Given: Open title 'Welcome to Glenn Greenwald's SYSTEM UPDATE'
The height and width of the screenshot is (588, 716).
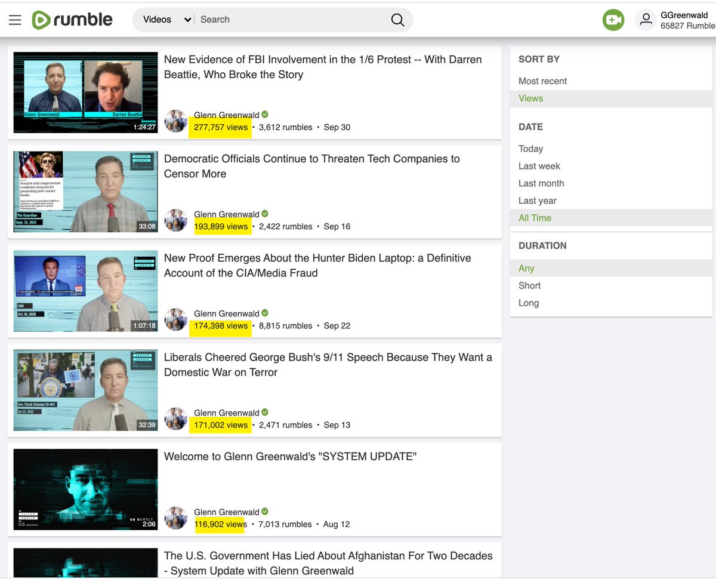Looking at the screenshot, I should pos(290,457).
